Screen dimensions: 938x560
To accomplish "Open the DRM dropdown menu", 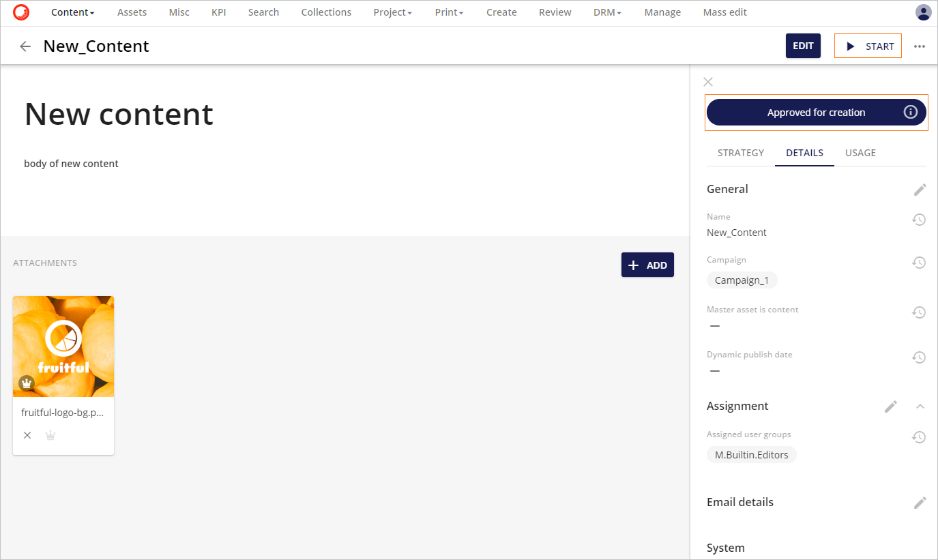I will coord(606,12).
